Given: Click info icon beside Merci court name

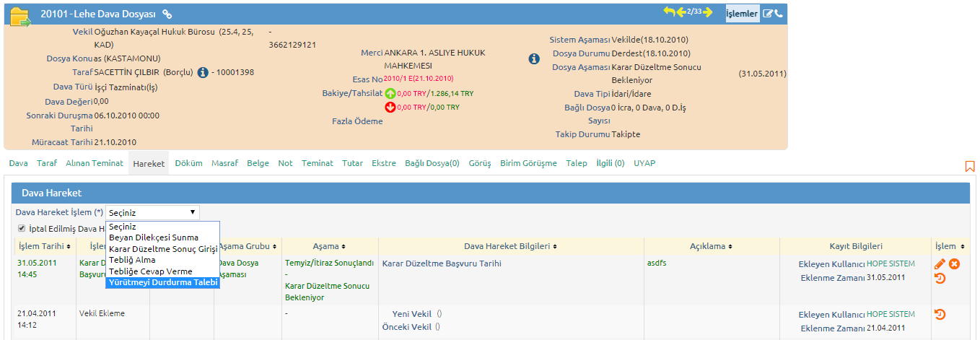Looking at the screenshot, I should pyautogui.click(x=534, y=58).
